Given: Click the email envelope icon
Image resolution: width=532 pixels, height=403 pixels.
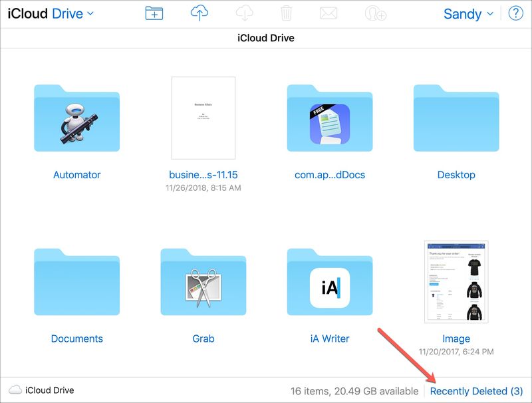Looking at the screenshot, I should pyautogui.click(x=329, y=13).
